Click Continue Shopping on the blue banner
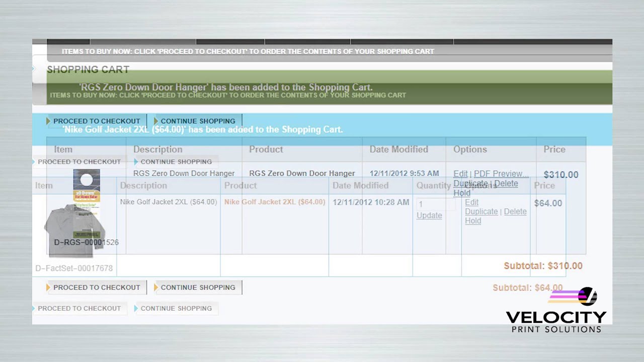 click(x=198, y=121)
